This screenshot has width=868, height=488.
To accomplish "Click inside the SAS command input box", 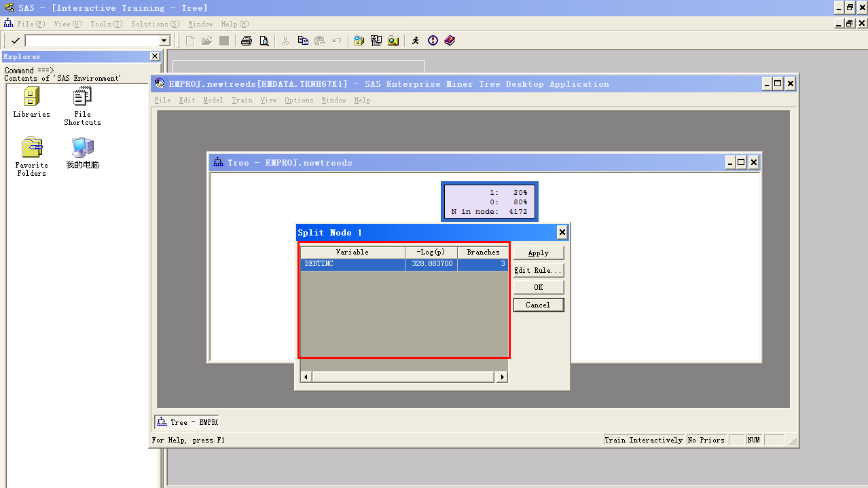I will (92, 41).
